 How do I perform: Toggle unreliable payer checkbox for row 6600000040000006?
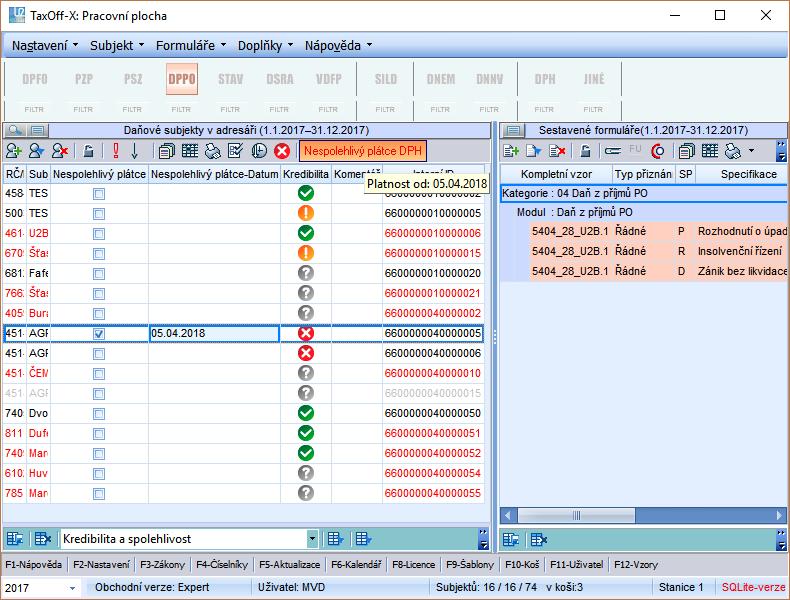99,354
